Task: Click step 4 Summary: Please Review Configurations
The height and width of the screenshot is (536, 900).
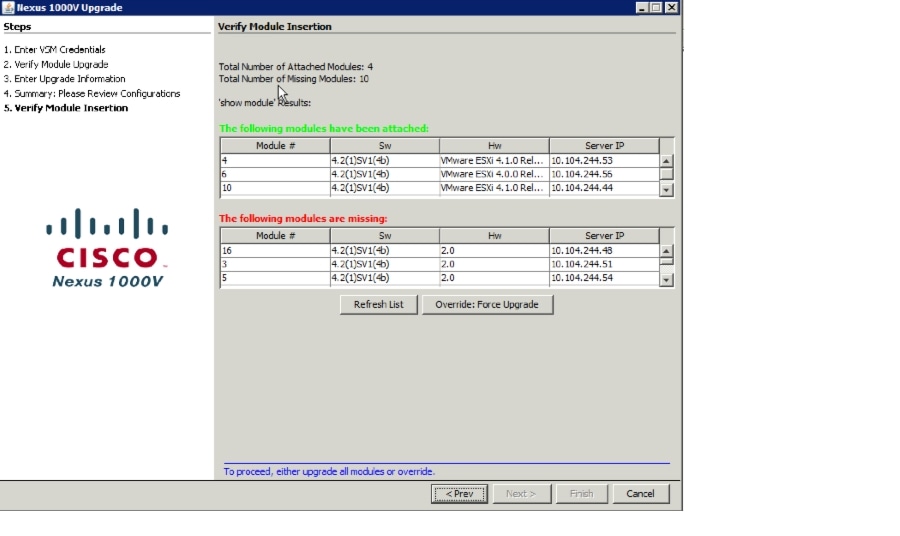Action: pos(92,94)
